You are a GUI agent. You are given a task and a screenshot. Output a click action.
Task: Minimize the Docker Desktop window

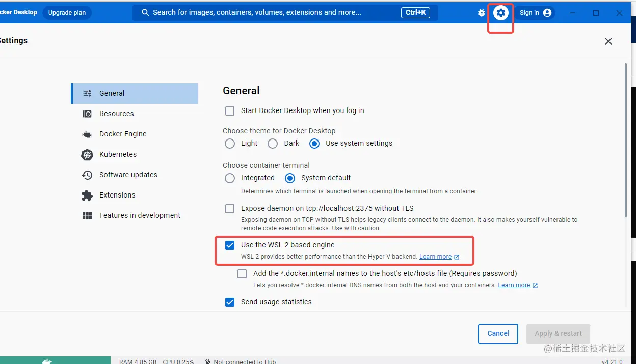(x=573, y=13)
